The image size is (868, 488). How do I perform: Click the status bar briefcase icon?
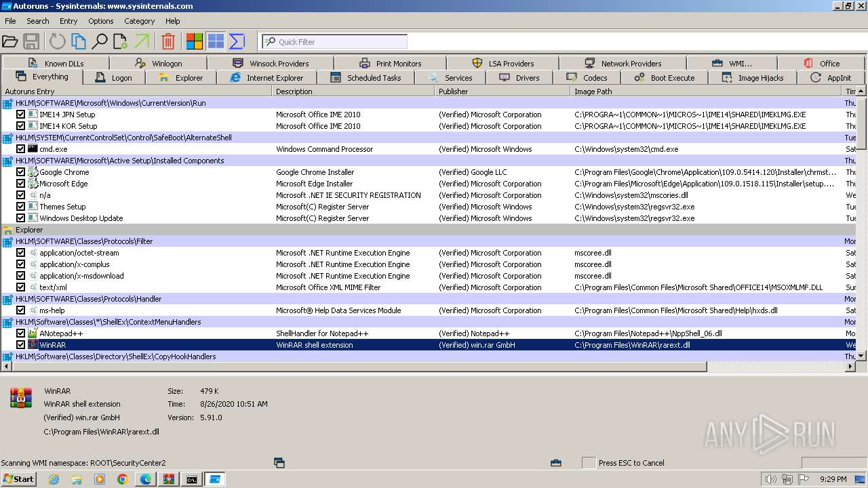(x=556, y=463)
